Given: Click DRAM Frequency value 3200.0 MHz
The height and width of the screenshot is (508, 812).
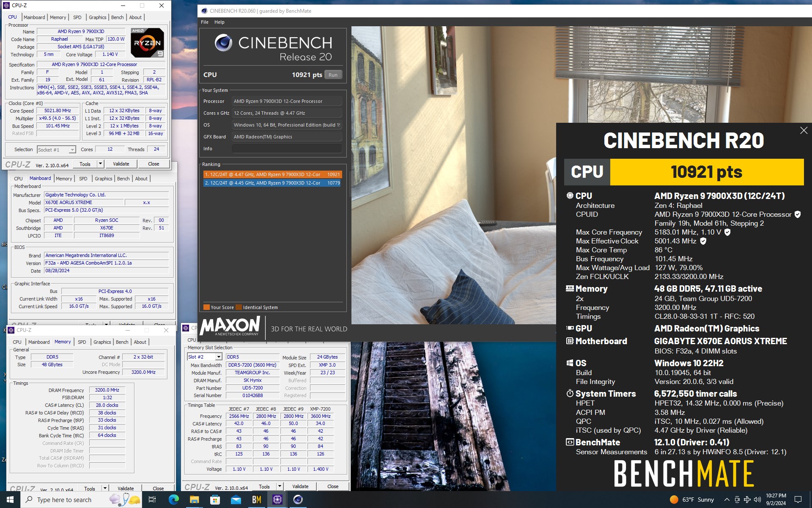Looking at the screenshot, I should [x=107, y=390].
